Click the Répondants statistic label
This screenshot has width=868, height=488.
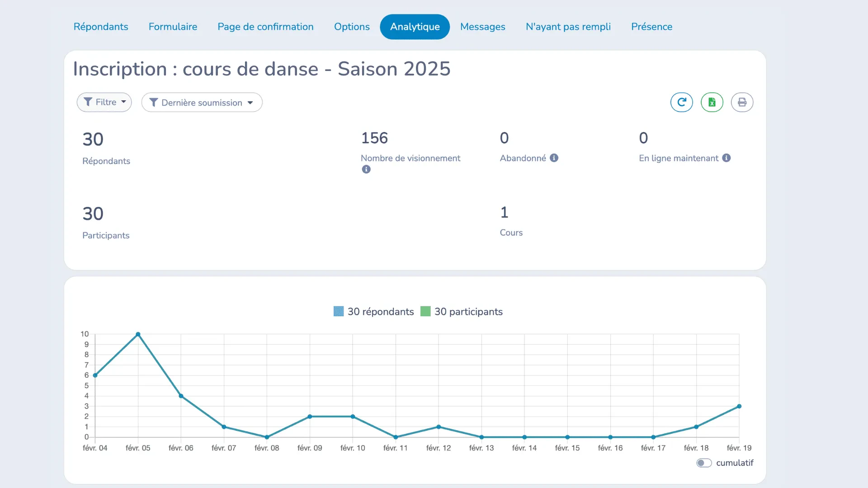(x=106, y=161)
